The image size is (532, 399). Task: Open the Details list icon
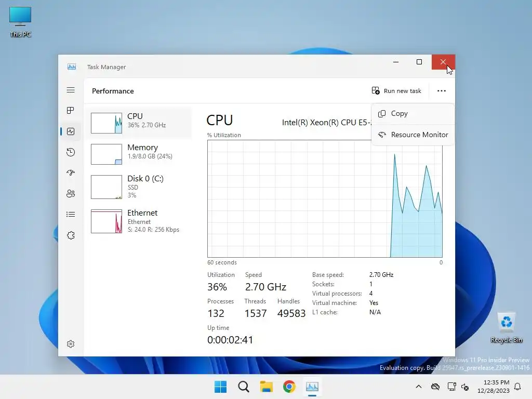click(71, 215)
